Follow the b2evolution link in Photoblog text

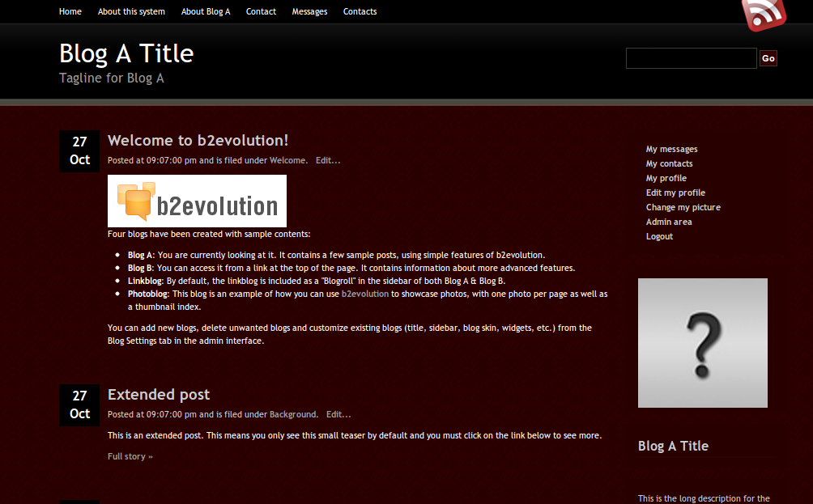coord(365,294)
